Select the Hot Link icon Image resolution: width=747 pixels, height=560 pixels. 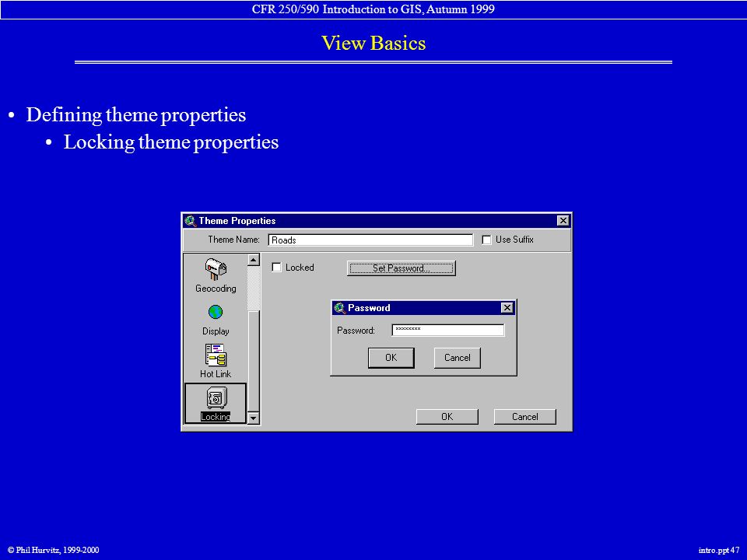[x=216, y=355]
